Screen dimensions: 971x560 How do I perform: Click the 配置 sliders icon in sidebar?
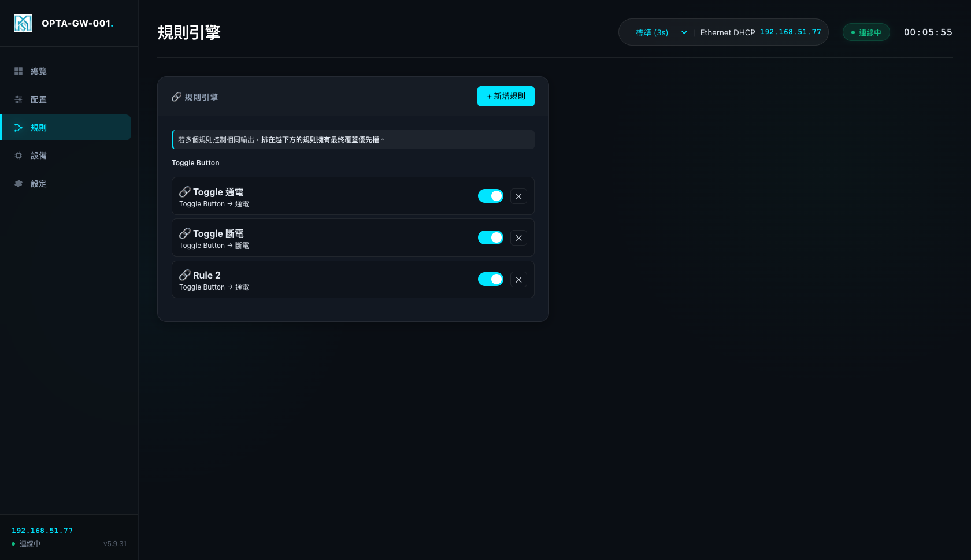[x=18, y=99]
